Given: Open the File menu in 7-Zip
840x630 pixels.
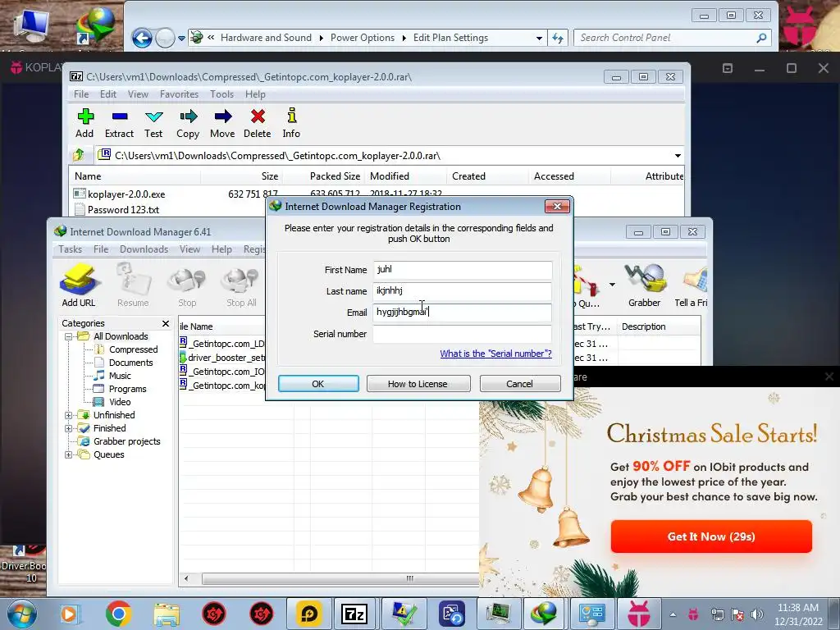Looking at the screenshot, I should click(x=81, y=94).
